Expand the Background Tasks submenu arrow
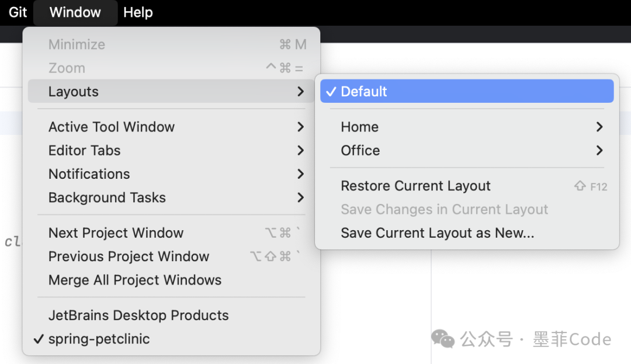The height and width of the screenshot is (364, 631). pyautogui.click(x=300, y=197)
